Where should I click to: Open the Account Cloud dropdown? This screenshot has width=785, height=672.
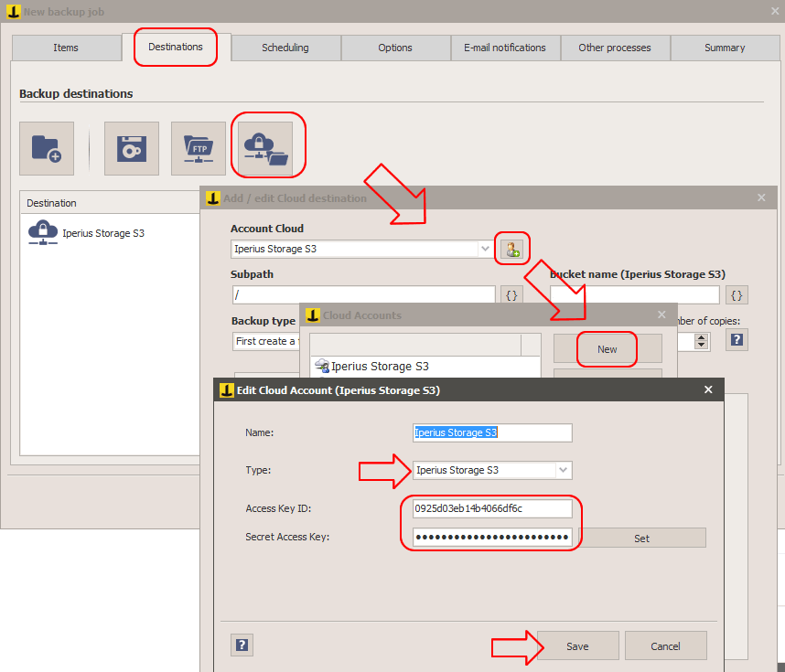(485, 248)
